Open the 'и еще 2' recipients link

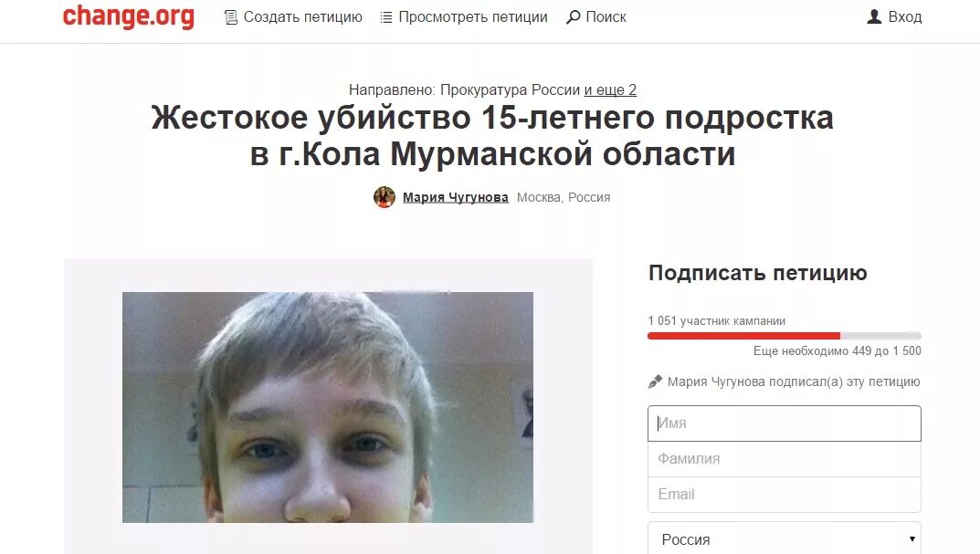[x=610, y=90]
